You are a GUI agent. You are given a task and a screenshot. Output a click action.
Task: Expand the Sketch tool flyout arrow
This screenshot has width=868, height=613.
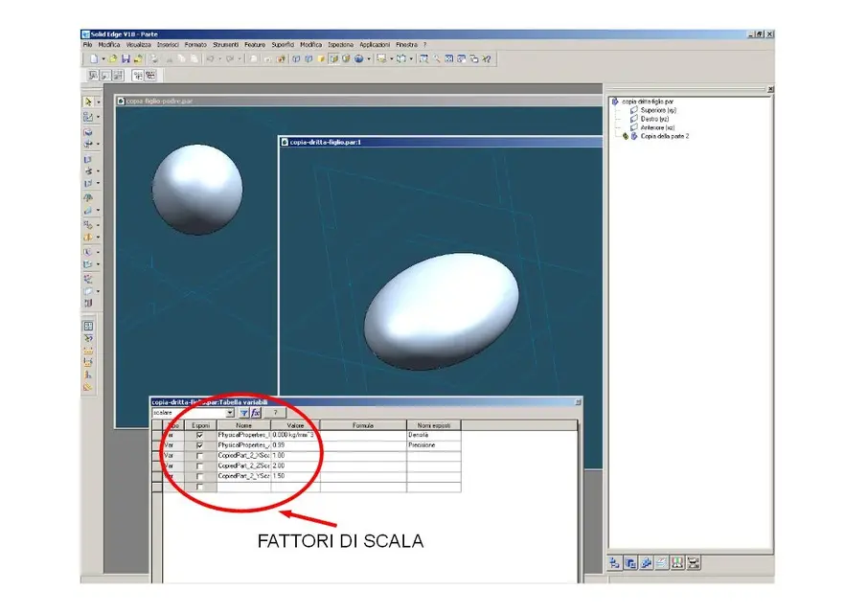pos(99,117)
